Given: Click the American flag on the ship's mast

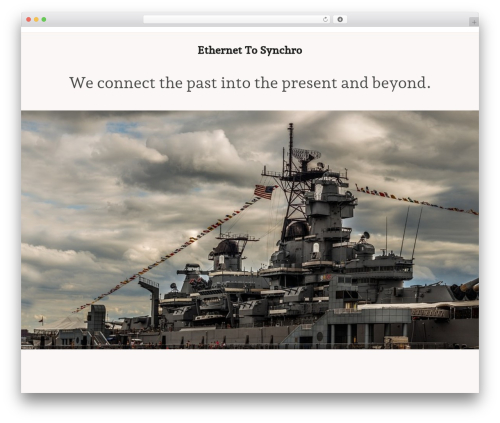Looking at the screenshot, I should tap(265, 192).
